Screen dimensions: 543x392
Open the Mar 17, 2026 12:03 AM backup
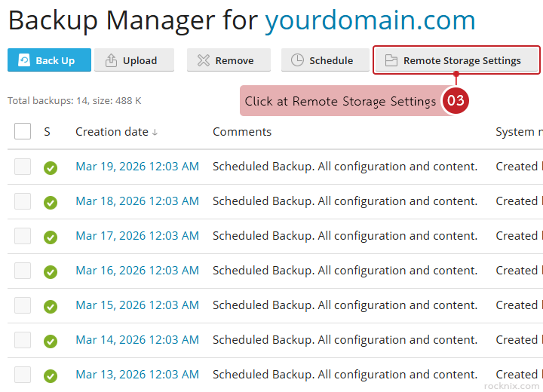pyautogui.click(x=137, y=236)
